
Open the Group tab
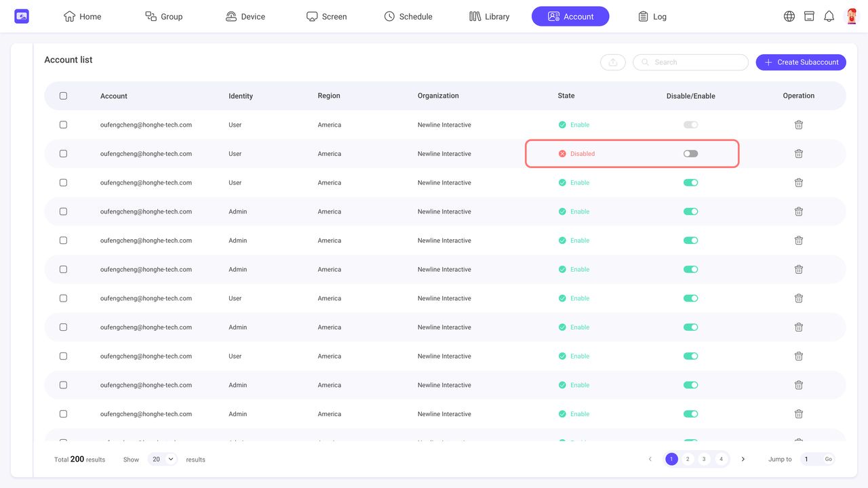coord(164,16)
